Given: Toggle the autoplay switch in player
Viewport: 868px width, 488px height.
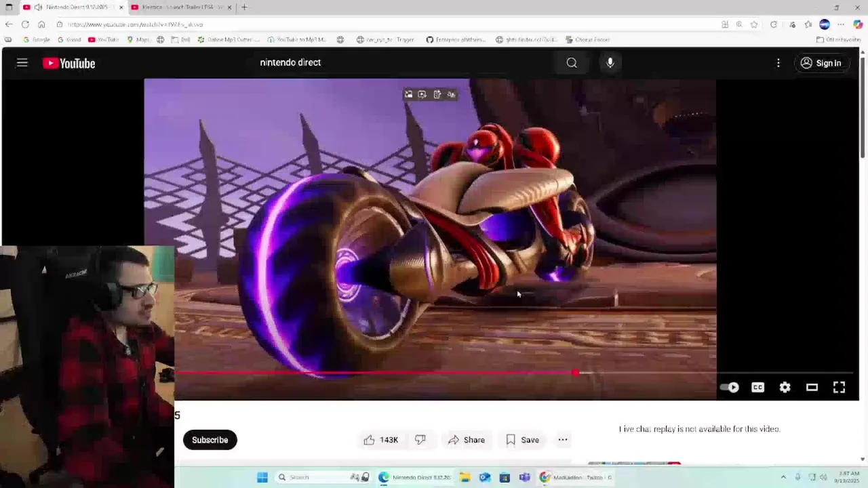Looking at the screenshot, I should point(730,387).
